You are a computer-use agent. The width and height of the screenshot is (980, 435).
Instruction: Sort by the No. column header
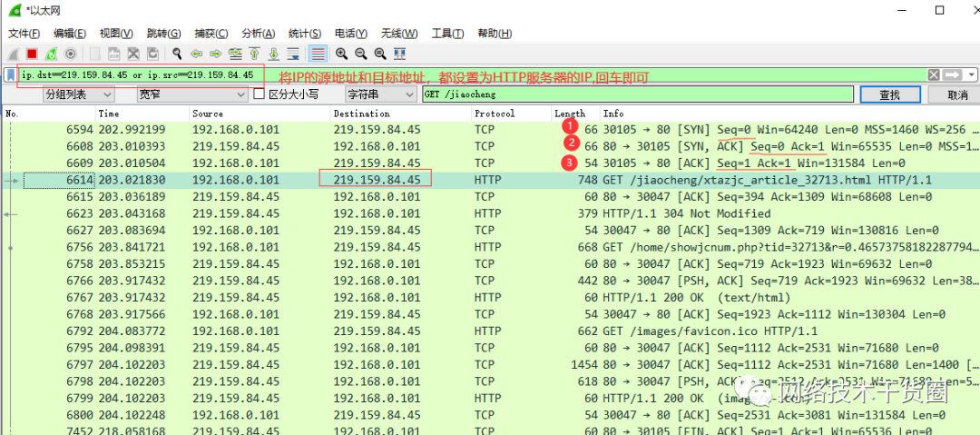pos(49,114)
